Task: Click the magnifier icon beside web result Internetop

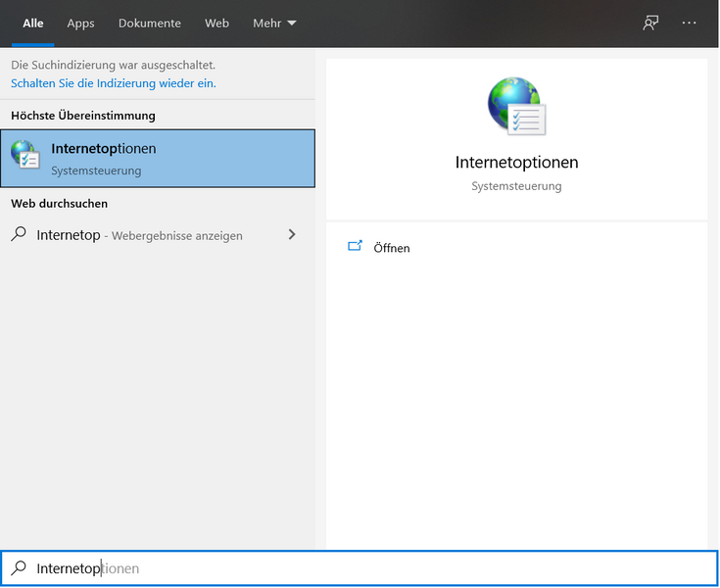Action: 19,235
